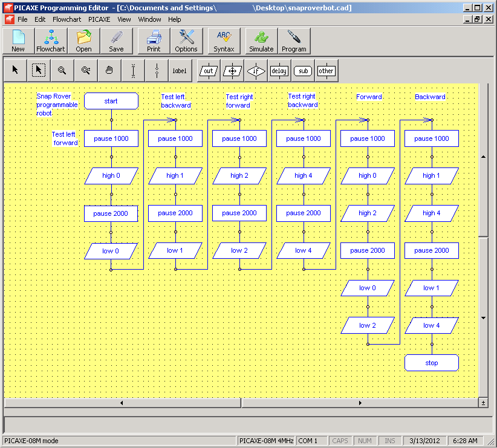Choose the hand pan tool
The image size is (497, 448).
click(109, 70)
